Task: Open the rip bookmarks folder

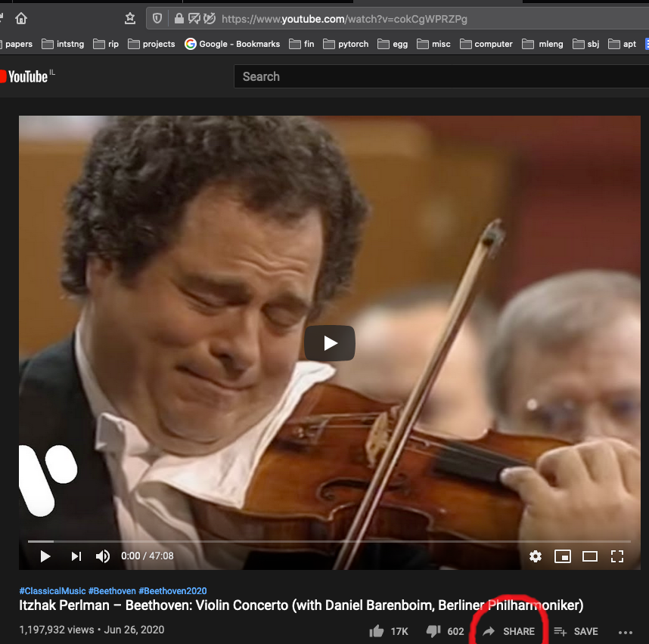Action: [106, 44]
